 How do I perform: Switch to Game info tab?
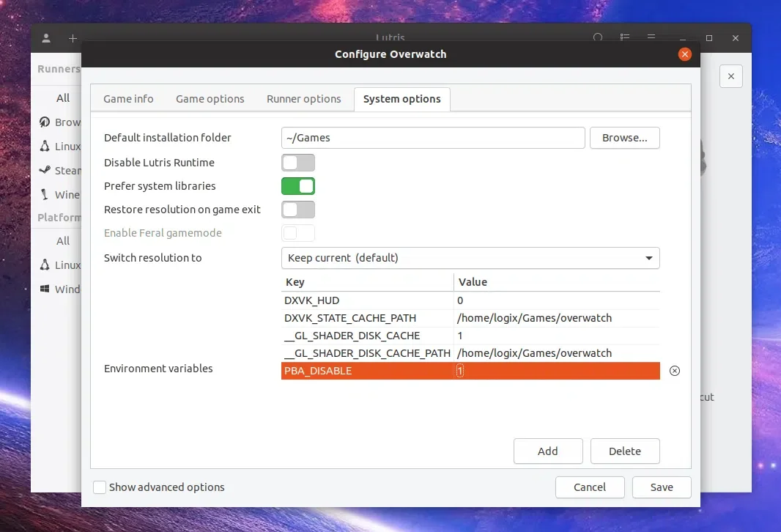tap(128, 99)
